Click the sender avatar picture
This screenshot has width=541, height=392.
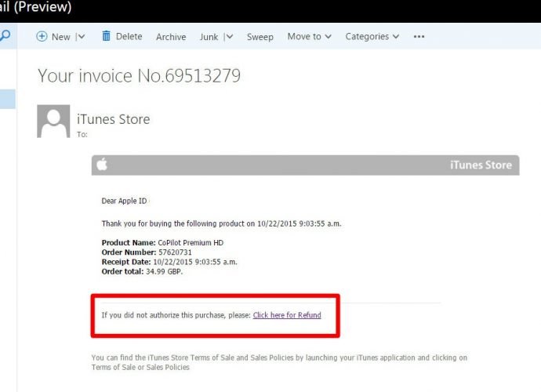coord(53,121)
